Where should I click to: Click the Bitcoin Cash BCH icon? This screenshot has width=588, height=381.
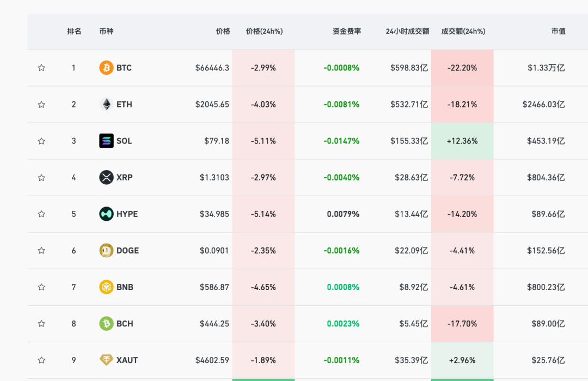pos(106,324)
